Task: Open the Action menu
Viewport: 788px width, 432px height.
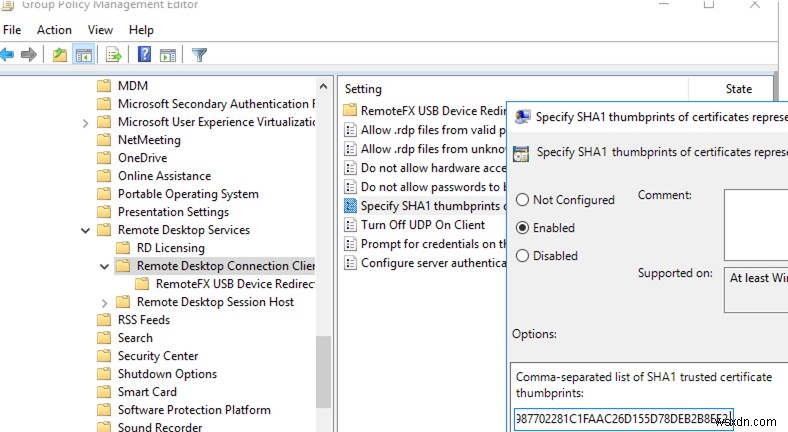Action: (x=54, y=30)
